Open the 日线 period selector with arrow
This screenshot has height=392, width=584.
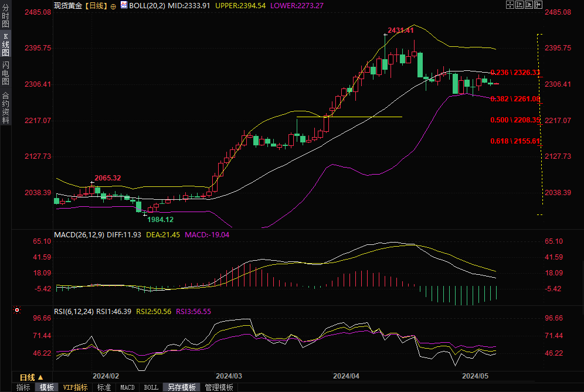tap(32, 377)
